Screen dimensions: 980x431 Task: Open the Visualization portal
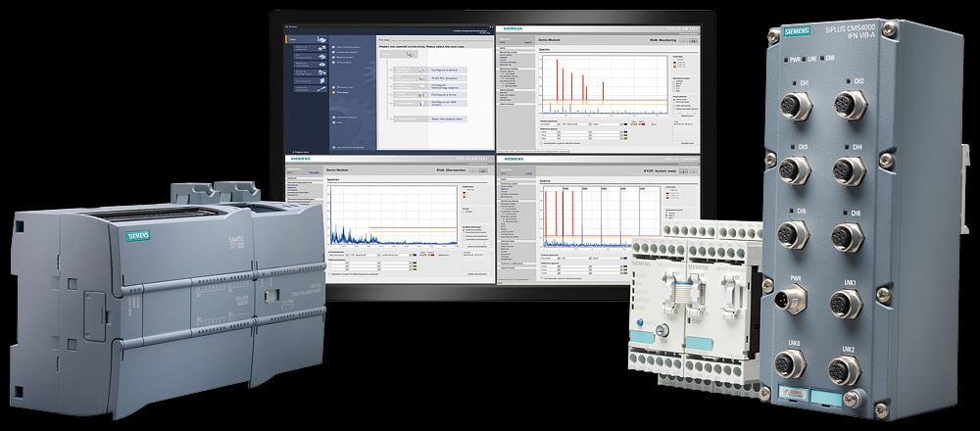(x=311, y=80)
